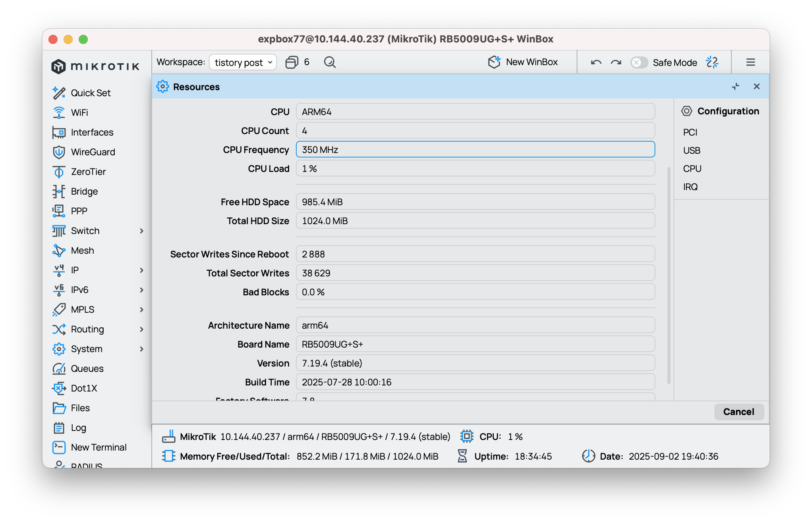The height and width of the screenshot is (524, 812).
Task: Click the WiFi antenna icon
Action: pyautogui.click(x=59, y=112)
